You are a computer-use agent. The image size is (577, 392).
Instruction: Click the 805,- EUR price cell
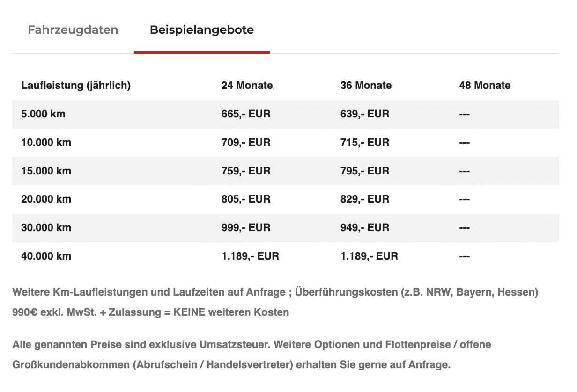[x=246, y=199]
